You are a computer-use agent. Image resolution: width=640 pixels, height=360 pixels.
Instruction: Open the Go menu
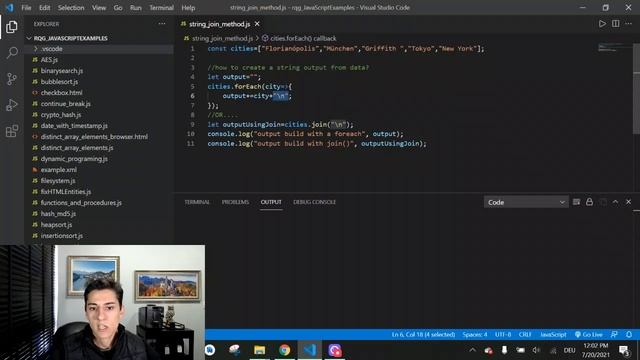click(x=118, y=8)
